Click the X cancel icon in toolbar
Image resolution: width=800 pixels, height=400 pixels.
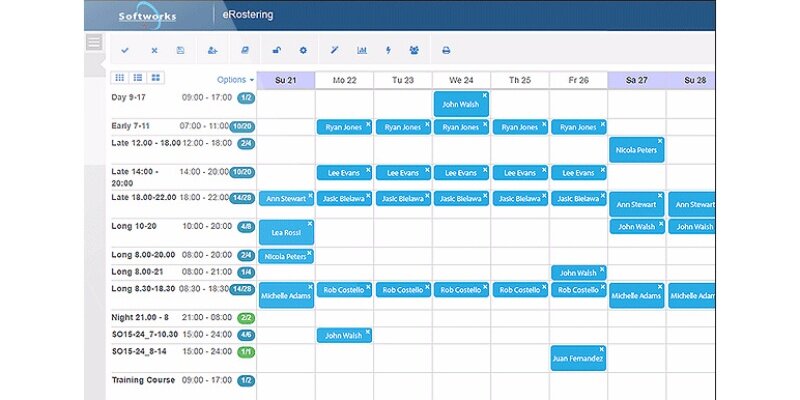coord(154,50)
